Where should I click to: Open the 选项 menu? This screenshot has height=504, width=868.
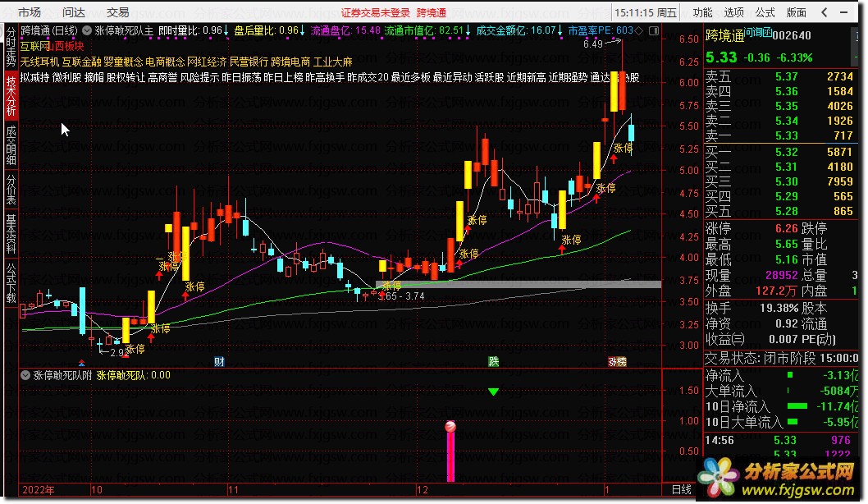(x=733, y=12)
